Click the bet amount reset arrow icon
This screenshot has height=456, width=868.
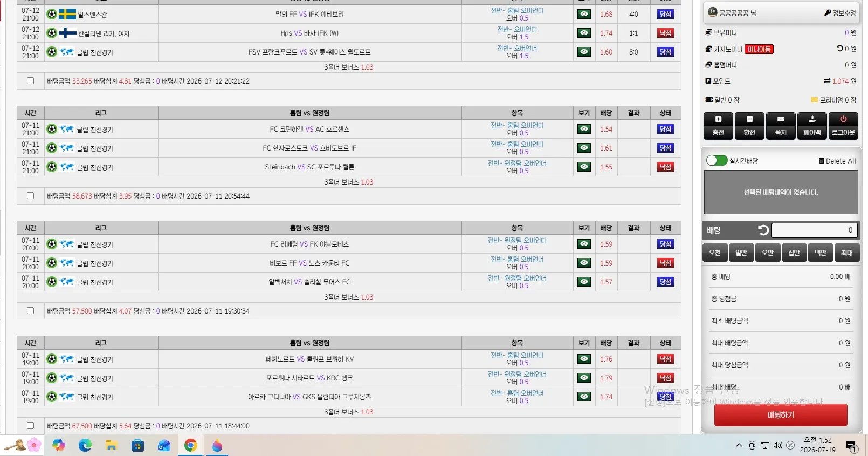coord(763,230)
